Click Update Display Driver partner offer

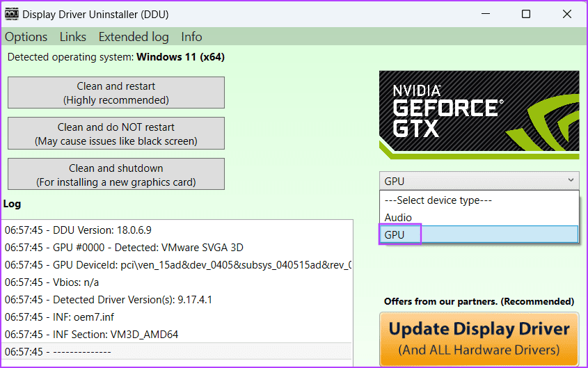[479, 338]
